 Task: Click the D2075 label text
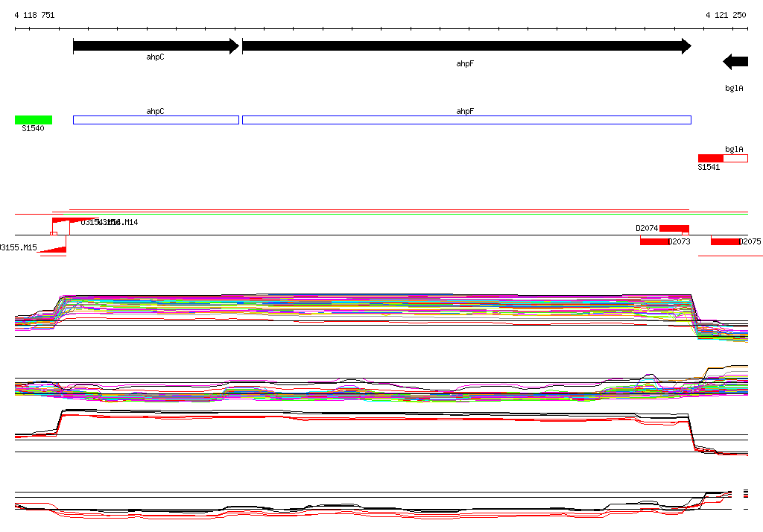(750, 241)
